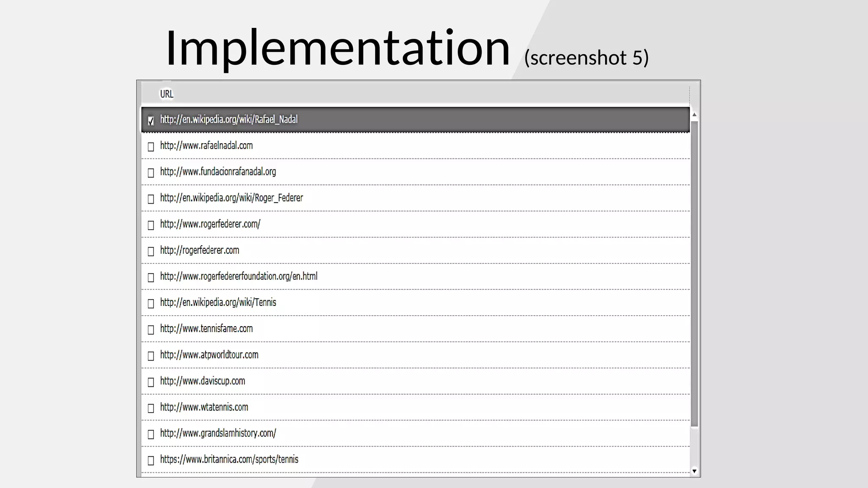Enable the Roger_Federer Wikipedia URL checkbox
The image size is (868, 488).
pyautogui.click(x=151, y=199)
